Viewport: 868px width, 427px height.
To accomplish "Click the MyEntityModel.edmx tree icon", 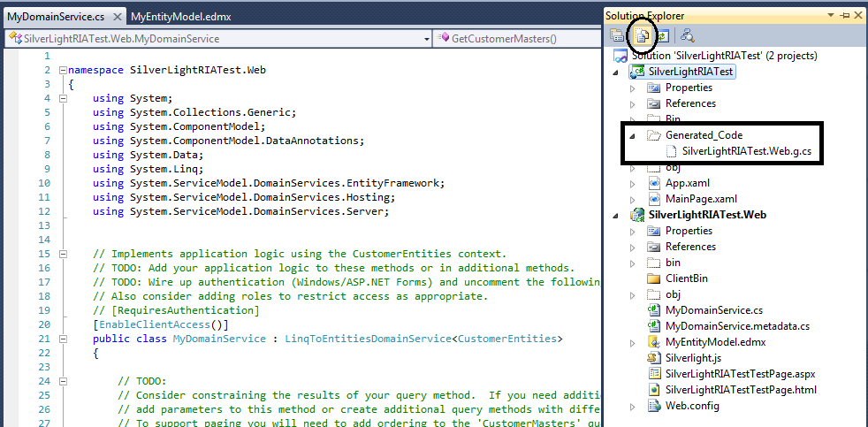I will point(654,342).
